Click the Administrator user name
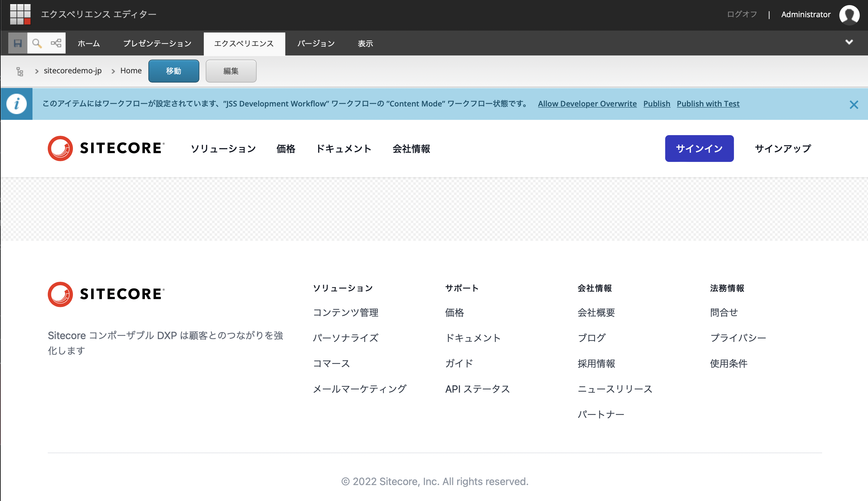This screenshot has height=501, width=868. coord(806,14)
